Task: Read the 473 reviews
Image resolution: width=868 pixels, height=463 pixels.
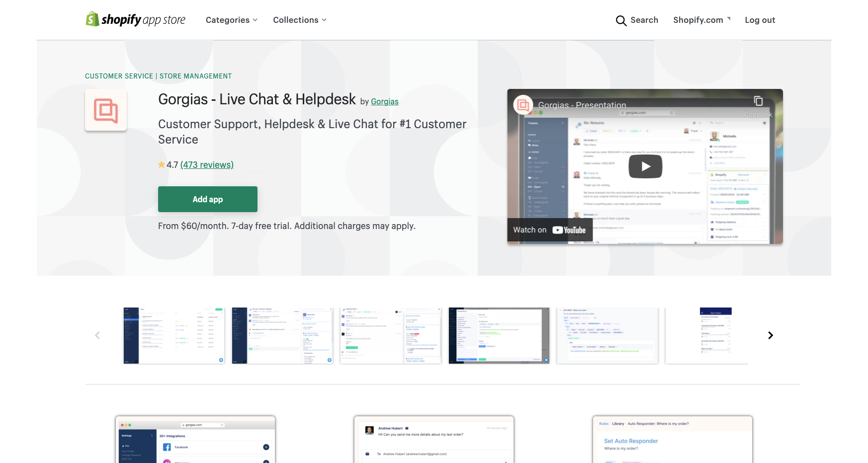Action: [207, 165]
